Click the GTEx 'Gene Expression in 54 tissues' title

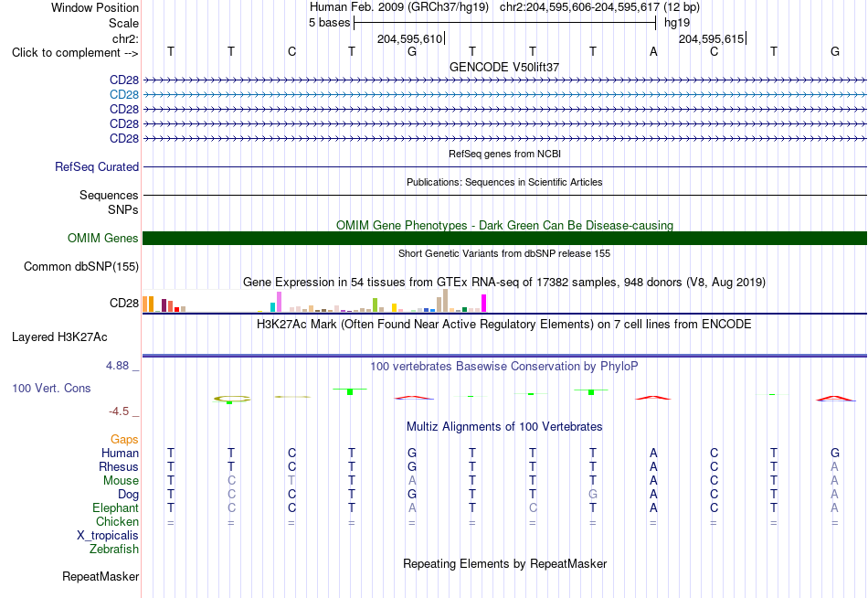pyautogui.click(x=504, y=283)
